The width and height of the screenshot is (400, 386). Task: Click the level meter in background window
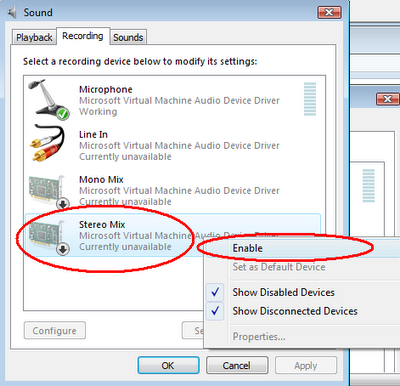[x=368, y=185]
